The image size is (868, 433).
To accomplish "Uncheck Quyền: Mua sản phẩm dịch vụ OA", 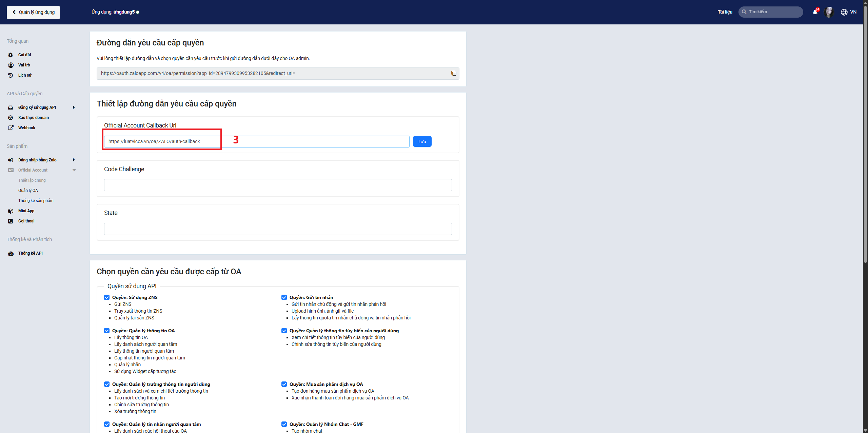I will [284, 384].
